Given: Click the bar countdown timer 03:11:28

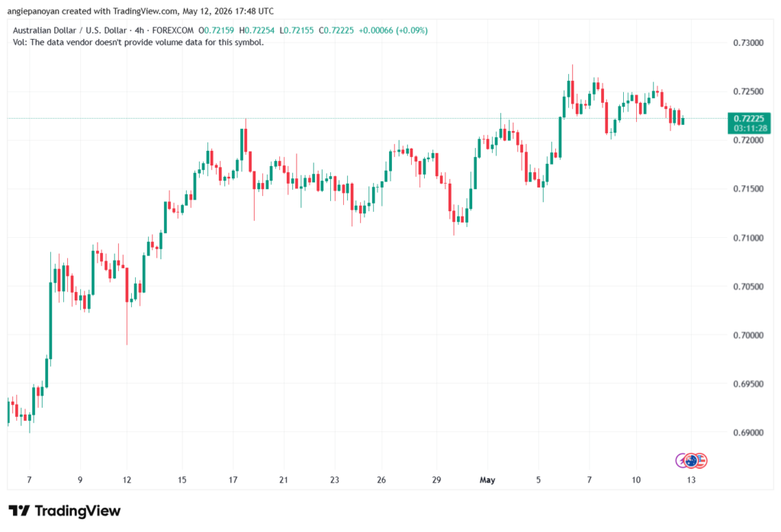Looking at the screenshot, I should tap(749, 128).
